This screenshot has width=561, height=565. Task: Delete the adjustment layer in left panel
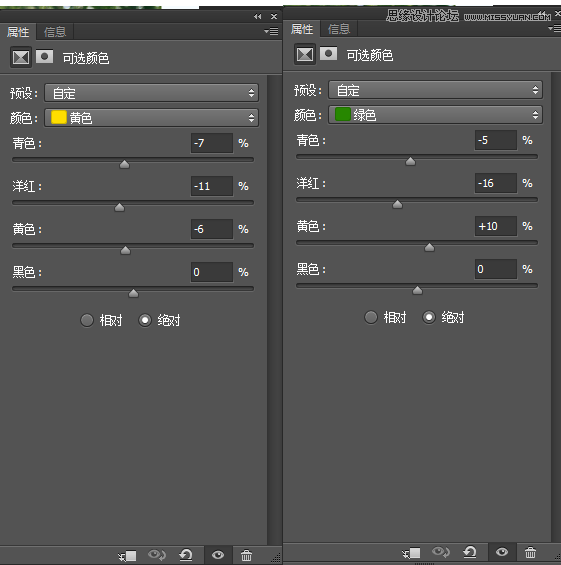click(246, 555)
